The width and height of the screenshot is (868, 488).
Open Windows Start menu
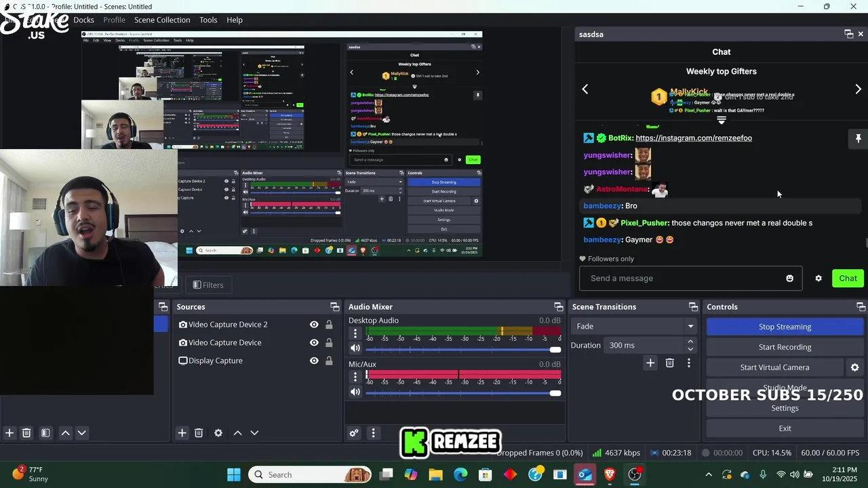coord(234,474)
